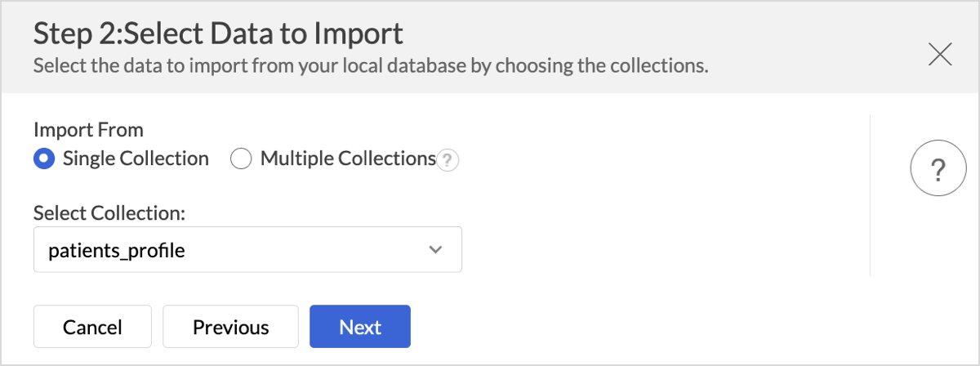Screen dimensions: 980x366
Task: Close the import dialog with the X icon
Action: click(940, 55)
